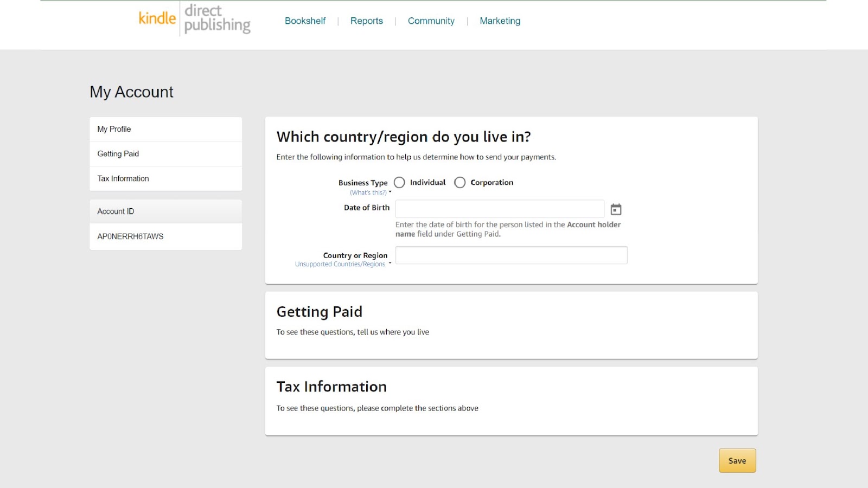Switch to Getting Paid in the sidebar
868x488 pixels.
coord(118,154)
